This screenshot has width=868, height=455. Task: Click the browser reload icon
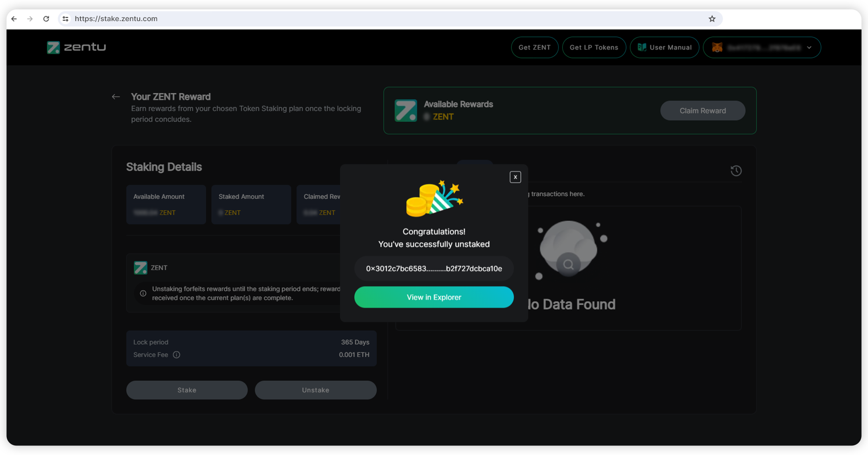(46, 19)
